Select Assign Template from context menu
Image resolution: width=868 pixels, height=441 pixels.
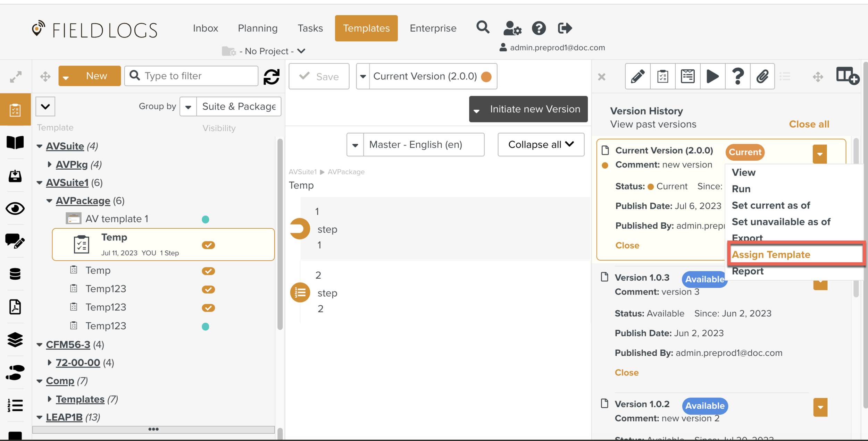pos(771,255)
